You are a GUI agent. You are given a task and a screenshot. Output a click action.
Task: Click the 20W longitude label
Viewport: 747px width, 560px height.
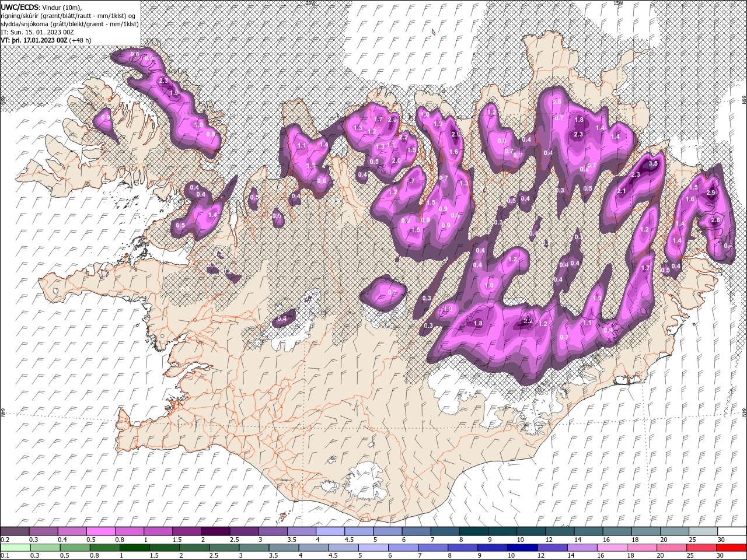coord(310,3)
